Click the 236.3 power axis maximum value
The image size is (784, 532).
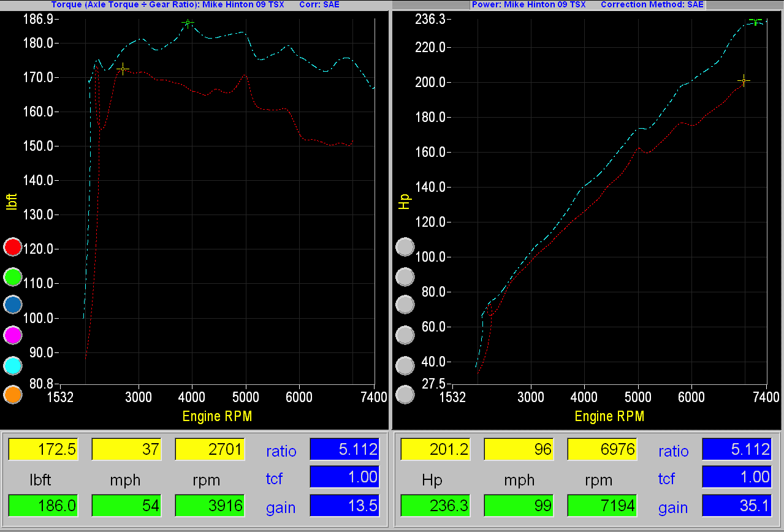(x=431, y=19)
